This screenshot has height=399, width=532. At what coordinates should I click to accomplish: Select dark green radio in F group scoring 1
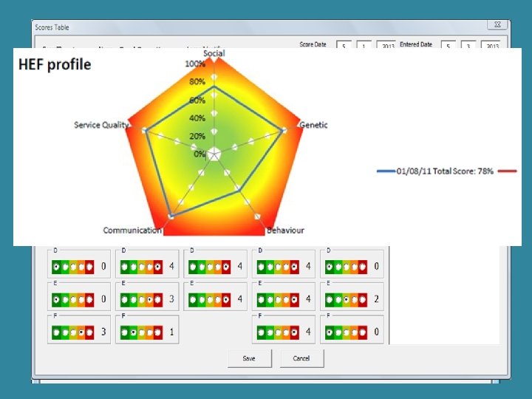tap(125, 332)
